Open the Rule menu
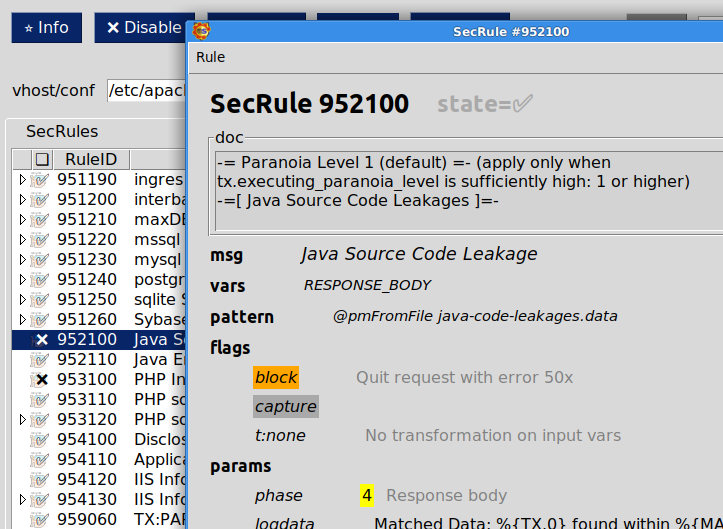The width and height of the screenshot is (723, 529). [210, 57]
